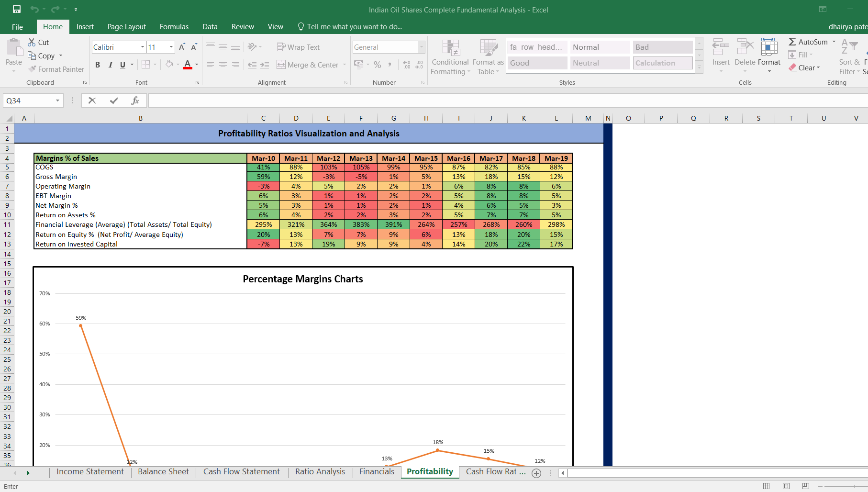
Task: Toggle middle vertical alignment
Action: coord(223,47)
